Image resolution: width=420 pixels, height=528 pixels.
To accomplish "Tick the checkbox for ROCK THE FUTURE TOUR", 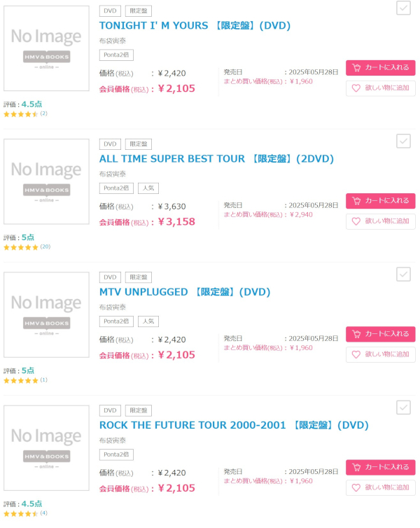I will pos(403,408).
